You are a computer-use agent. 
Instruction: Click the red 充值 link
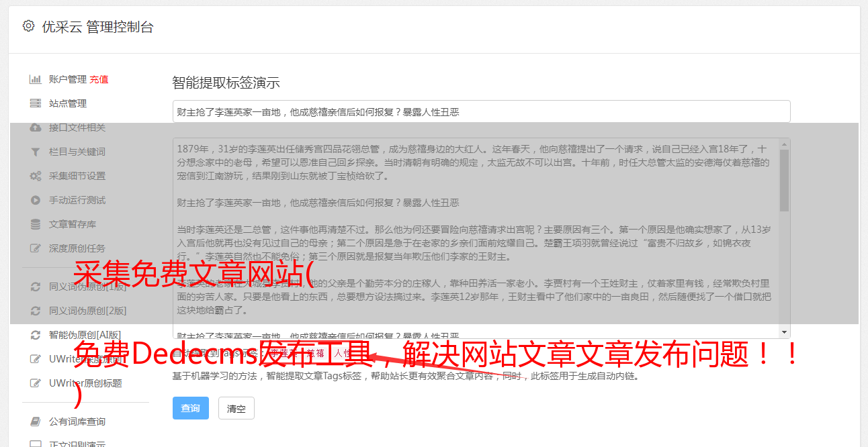pyautogui.click(x=99, y=79)
